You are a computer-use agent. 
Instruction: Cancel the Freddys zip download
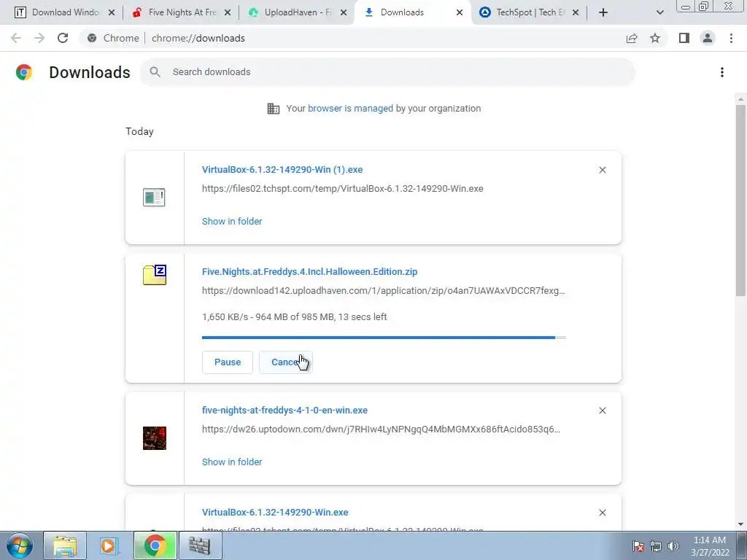click(x=286, y=362)
